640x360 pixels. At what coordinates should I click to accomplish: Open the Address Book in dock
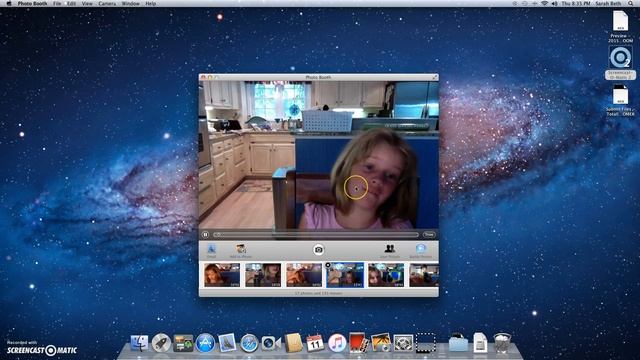[x=293, y=343]
